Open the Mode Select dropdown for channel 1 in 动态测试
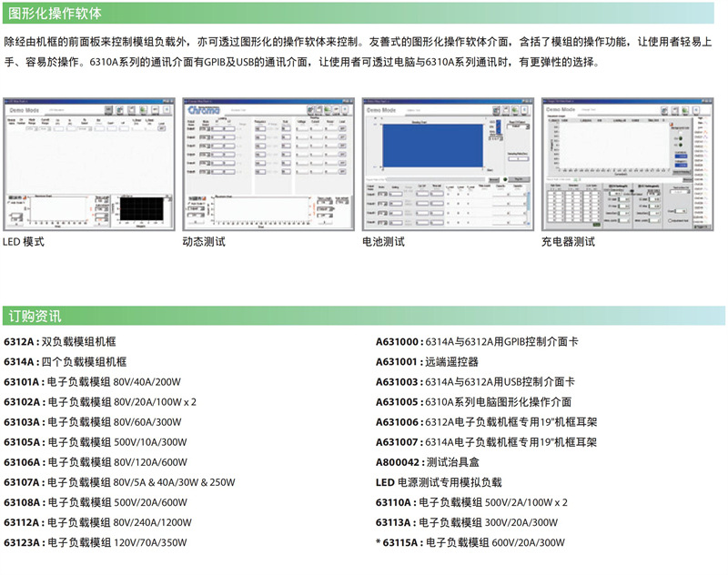Image resolution: width=728 pixels, height=575 pixels. [206, 128]
